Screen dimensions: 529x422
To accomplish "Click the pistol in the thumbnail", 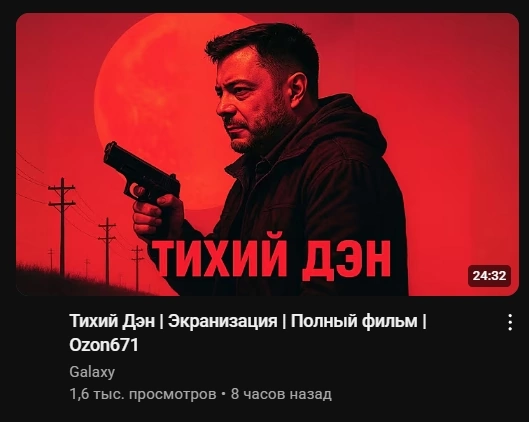I will pyautogui.click(x=141, y=173).
